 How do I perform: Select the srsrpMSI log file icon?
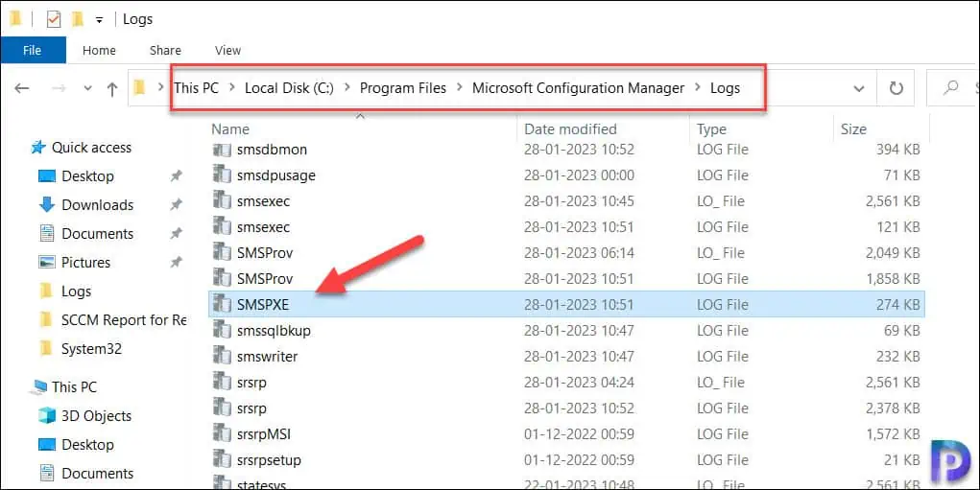coord(222,433)
